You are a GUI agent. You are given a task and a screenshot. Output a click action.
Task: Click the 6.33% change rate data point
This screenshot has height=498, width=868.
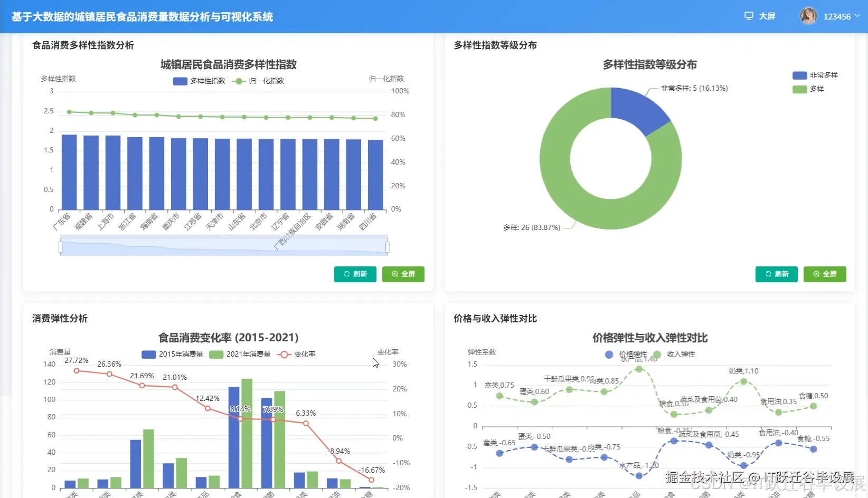click(306, 424)
